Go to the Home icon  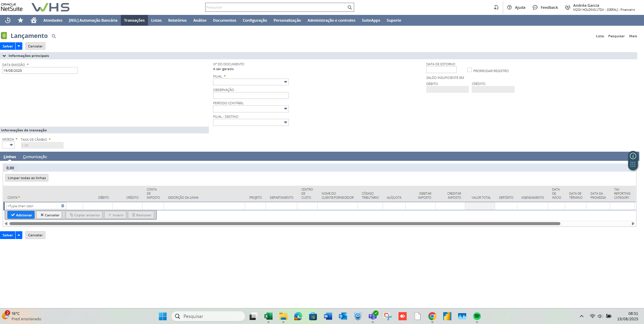[x=34, y=20]
